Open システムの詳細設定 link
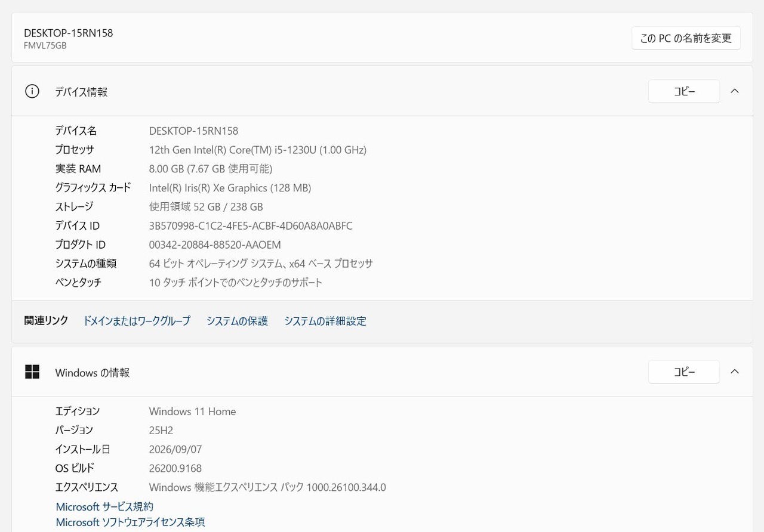 point(325,321)
